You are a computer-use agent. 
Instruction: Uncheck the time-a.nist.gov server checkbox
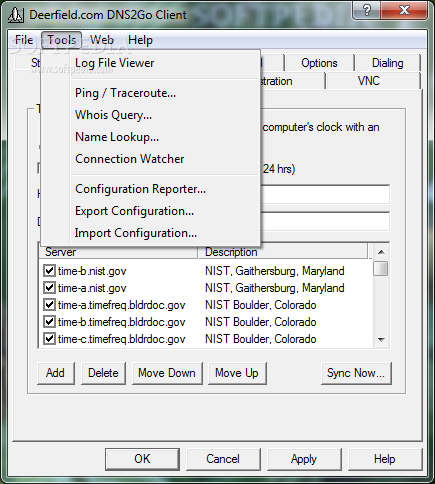[49, 288]
